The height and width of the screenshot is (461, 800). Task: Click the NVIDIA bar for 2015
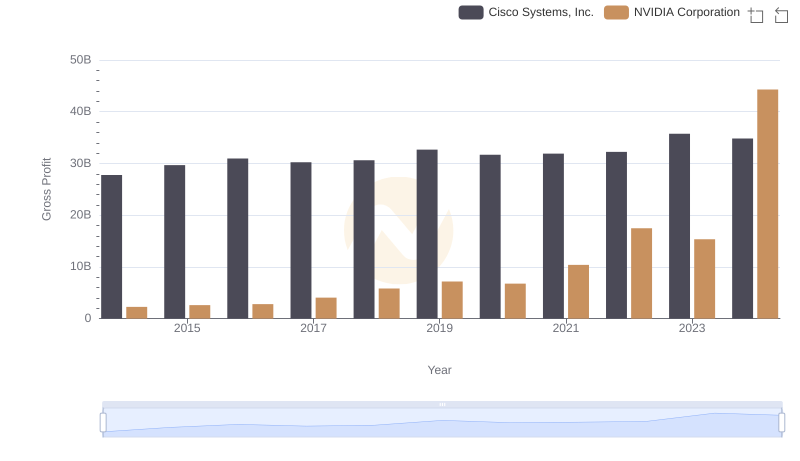click(199, 312)
